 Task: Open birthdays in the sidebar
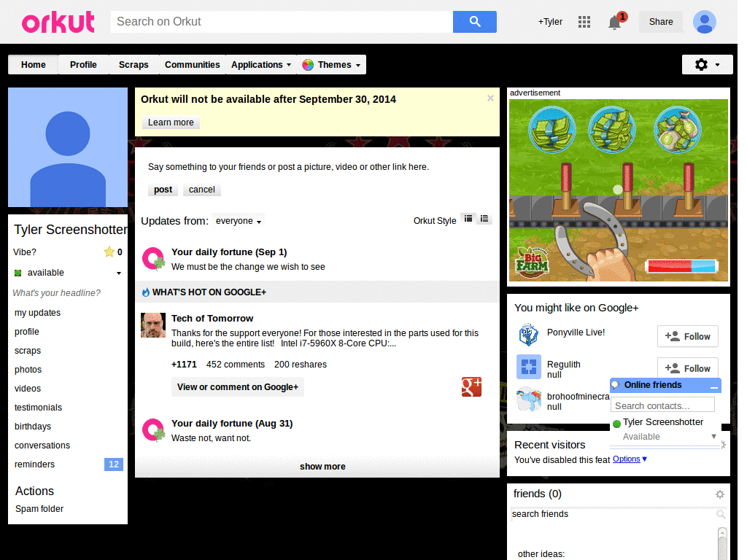point(33,427)
